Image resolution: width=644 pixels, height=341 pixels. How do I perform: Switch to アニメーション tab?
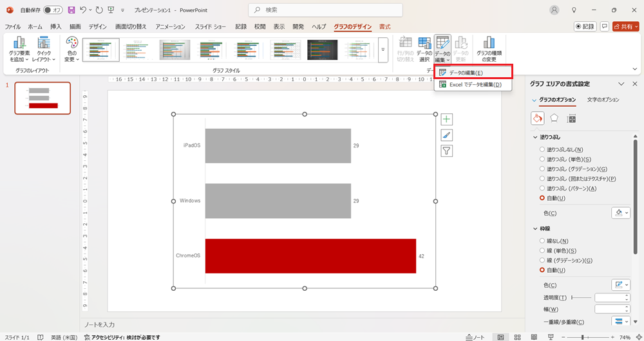[171, 26]
